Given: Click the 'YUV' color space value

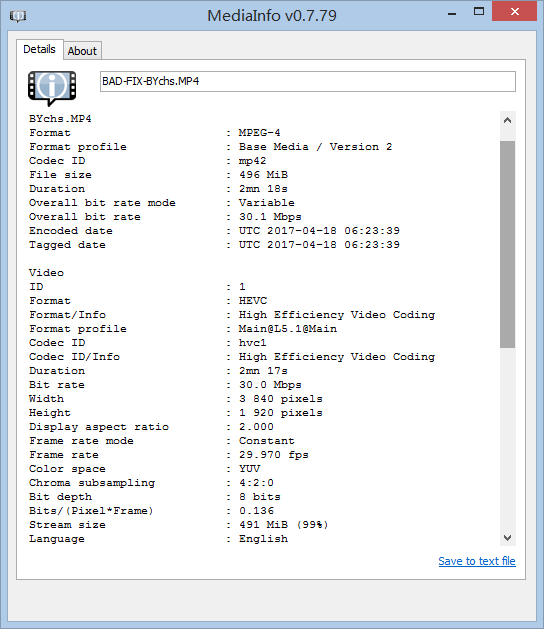Looking at the screenshot, I should 249,469.
